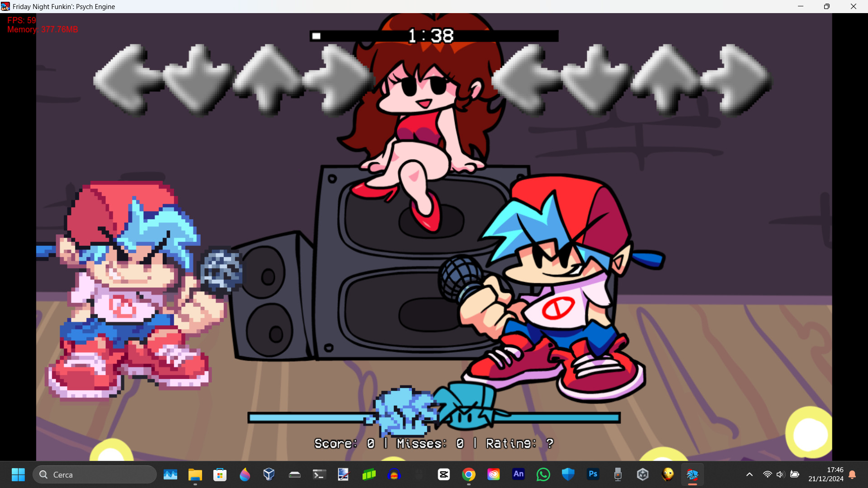Click the song time progress bar
Image resolution: width=868 pixels, height=488 pixels.
[434, 36]
